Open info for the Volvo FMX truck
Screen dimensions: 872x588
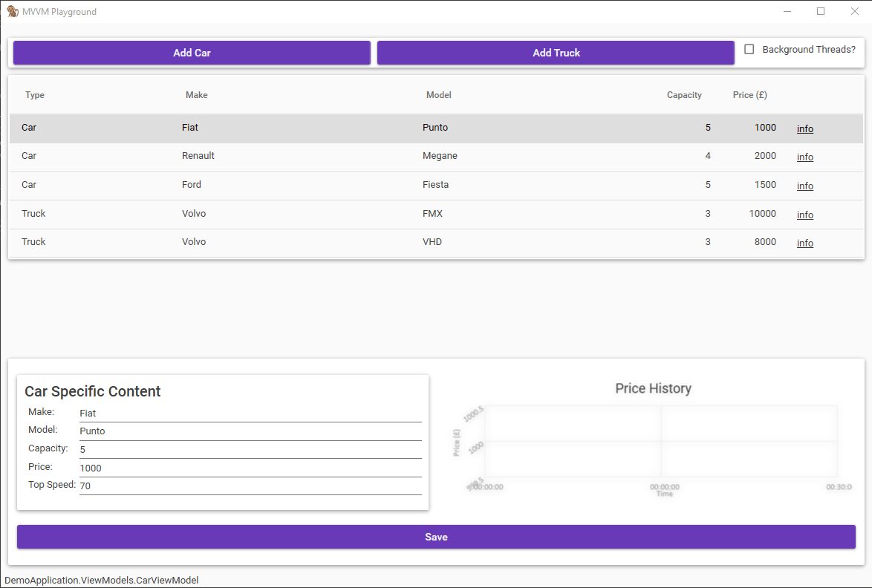[804, 215]
